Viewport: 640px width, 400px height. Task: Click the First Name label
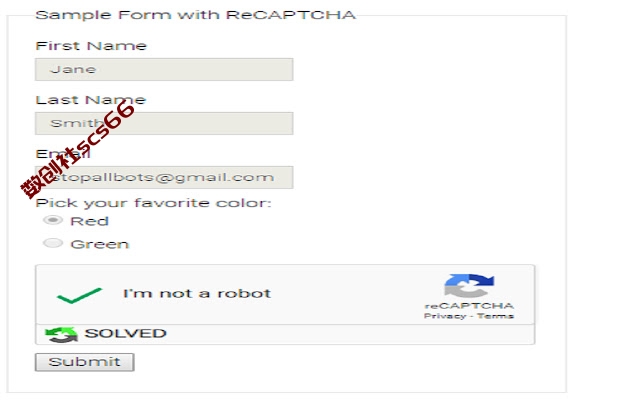[91, 46]
